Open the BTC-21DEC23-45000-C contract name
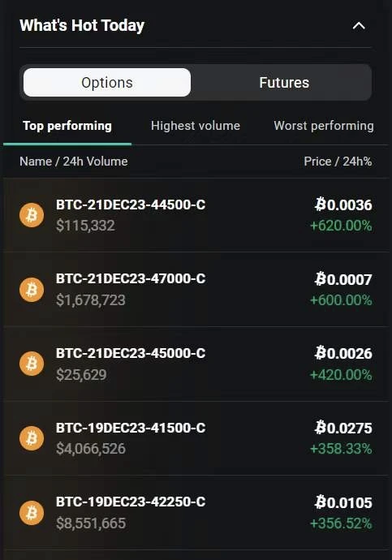The width and height of the screenshot is (392, 560). 131,353
